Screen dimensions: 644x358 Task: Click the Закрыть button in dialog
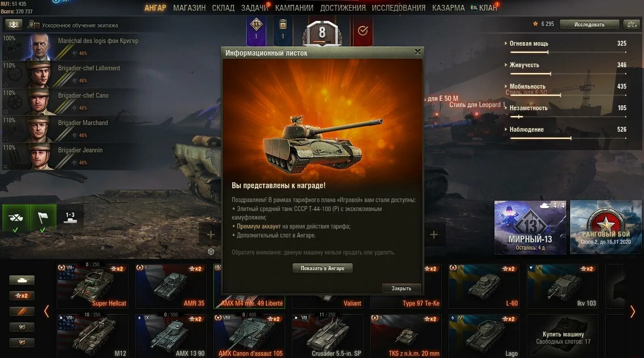[x=401, y=288]
